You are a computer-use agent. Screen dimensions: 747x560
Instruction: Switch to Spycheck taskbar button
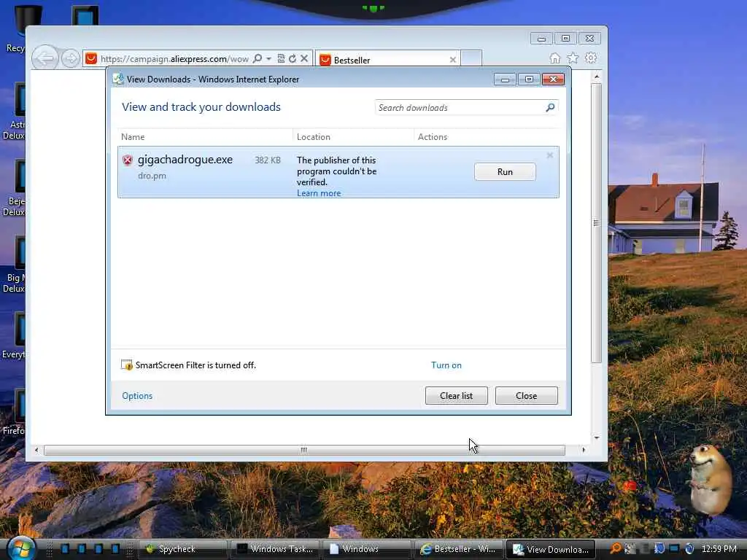point(182,549)
